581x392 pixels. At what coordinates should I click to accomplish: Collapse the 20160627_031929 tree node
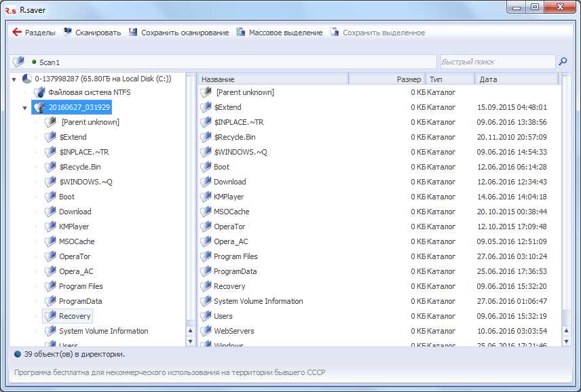click(25, 107)
